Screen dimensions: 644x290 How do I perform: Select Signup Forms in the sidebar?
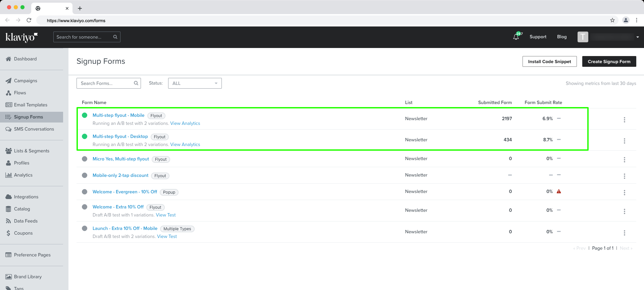(32, 117)
